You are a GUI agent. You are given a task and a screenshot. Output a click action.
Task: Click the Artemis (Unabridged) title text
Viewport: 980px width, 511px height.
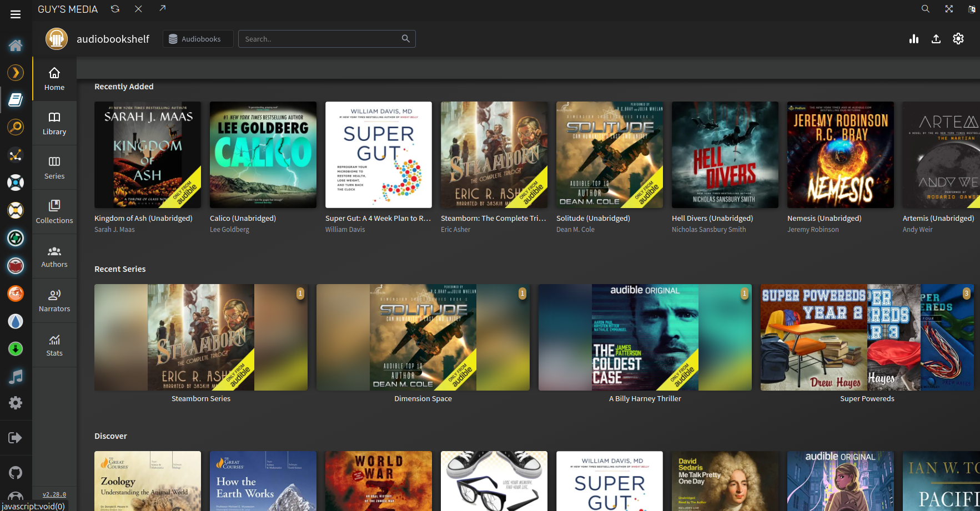point(938,219)
